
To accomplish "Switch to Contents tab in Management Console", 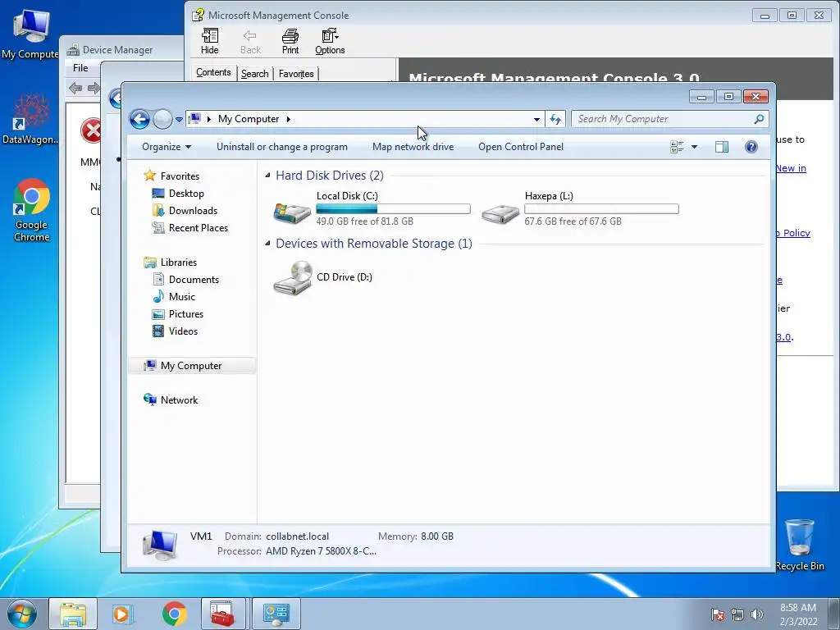I will 213,72.
